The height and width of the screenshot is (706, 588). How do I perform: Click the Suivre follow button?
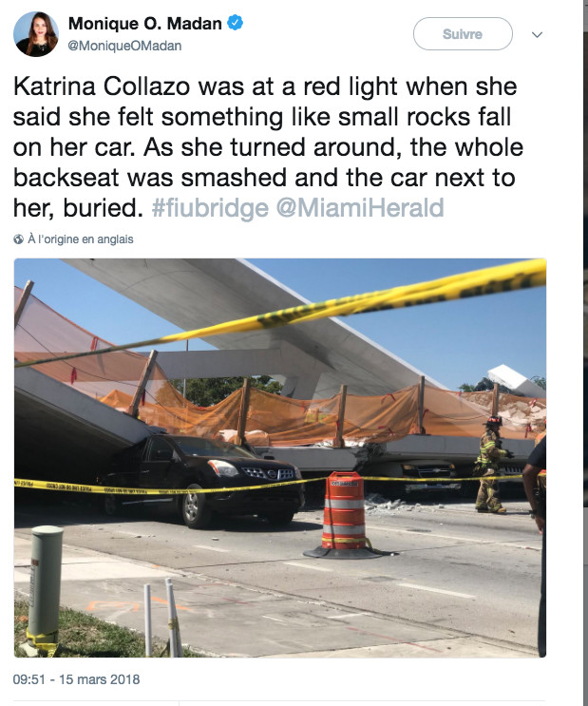(463, 34)
